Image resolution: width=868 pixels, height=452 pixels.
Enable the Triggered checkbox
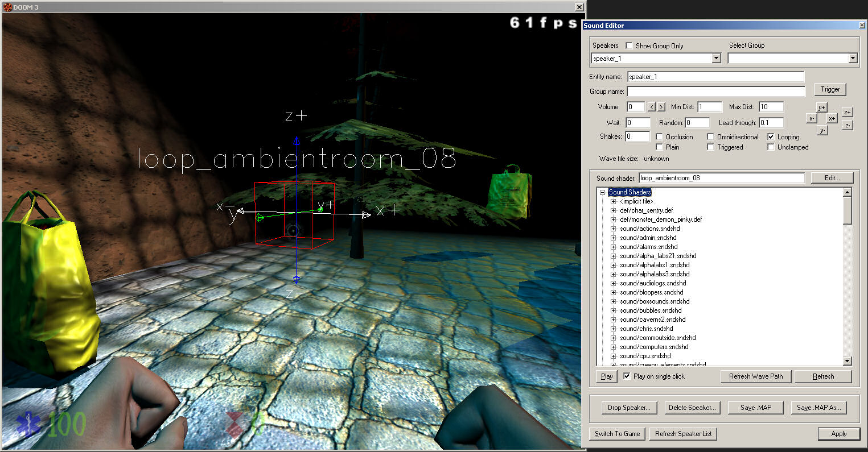point(710,147)
